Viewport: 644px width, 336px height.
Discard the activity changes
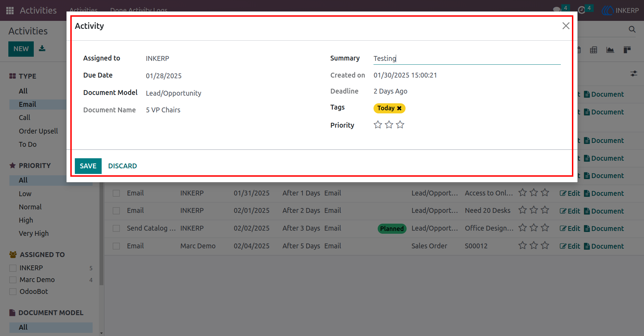[x=123, y=166]
